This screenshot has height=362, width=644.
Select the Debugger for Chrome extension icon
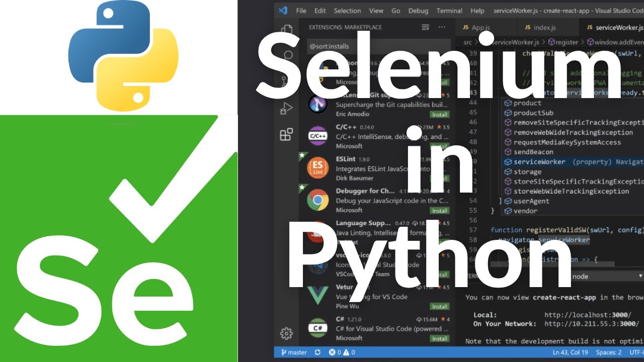click(317, 200)
